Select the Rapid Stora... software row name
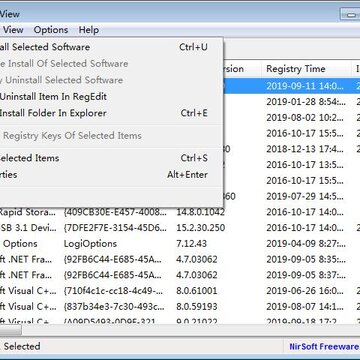This screenshot has height=360, width=360. click(x=28, y=212)
